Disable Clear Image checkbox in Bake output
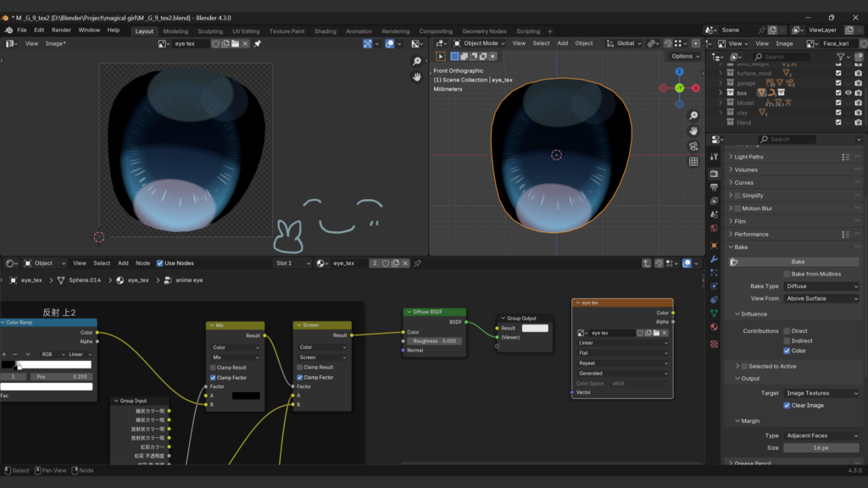This screenshot has width=868, height=488. click(x=787, y=405)
